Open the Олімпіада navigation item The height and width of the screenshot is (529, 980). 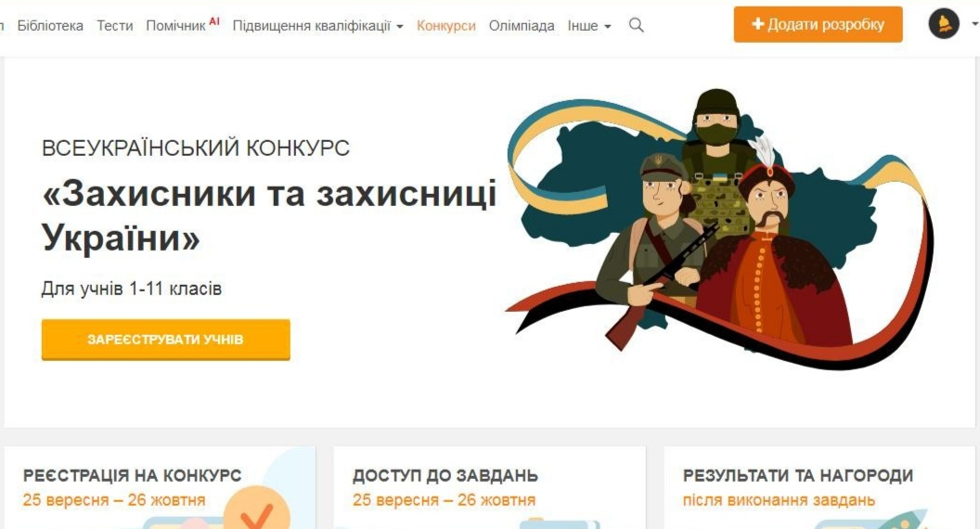(x=522, y=26)
